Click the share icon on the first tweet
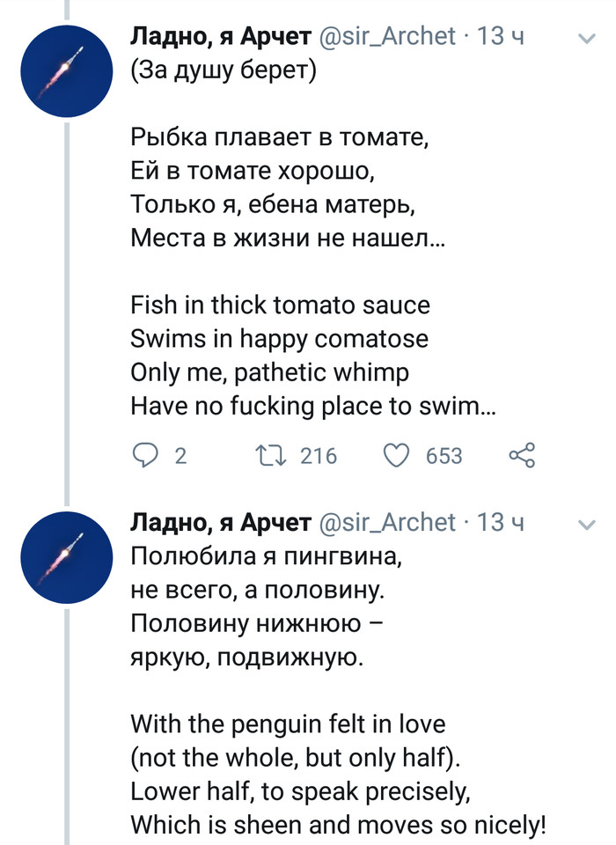The width and height of the screenshot is (616, 845). point(522,455)
